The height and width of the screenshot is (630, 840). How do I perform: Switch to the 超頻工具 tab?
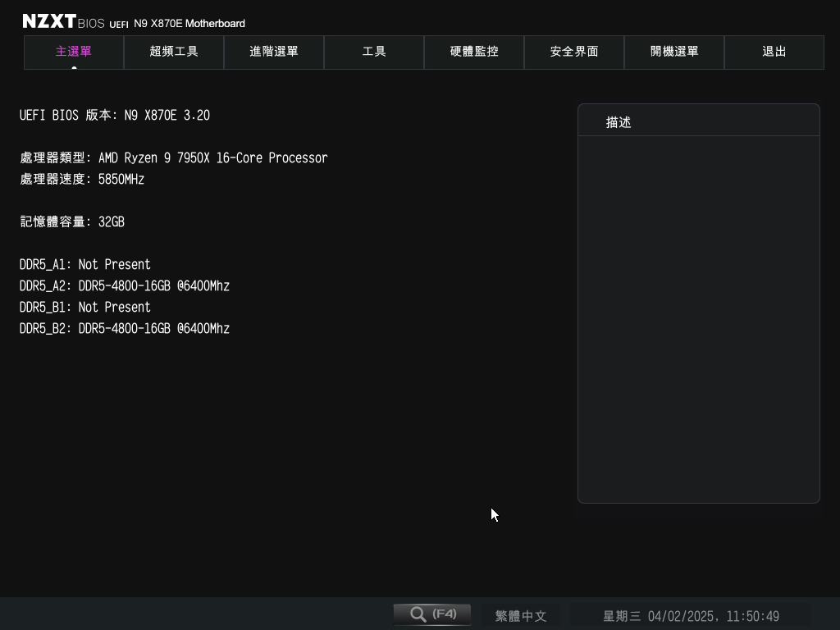coord(174,52)
